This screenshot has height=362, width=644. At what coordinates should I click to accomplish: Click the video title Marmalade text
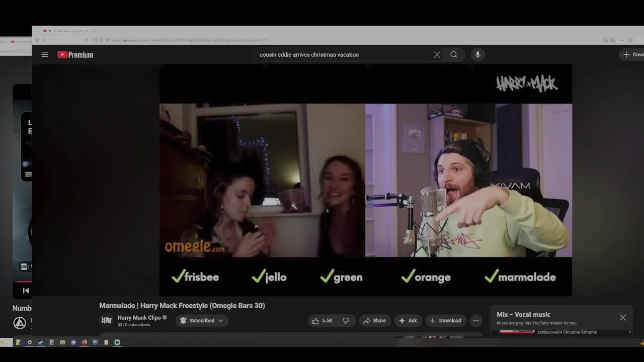click(182, 305)
